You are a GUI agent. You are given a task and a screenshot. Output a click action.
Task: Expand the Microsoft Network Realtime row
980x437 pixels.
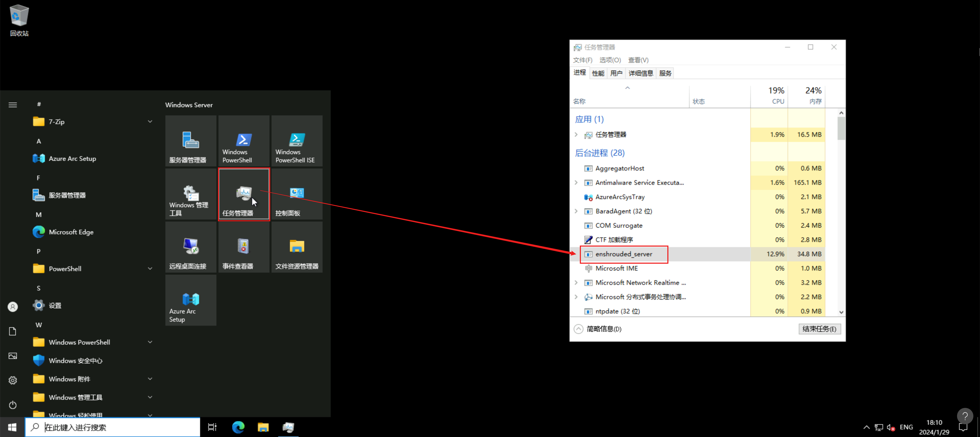(576, 283)
